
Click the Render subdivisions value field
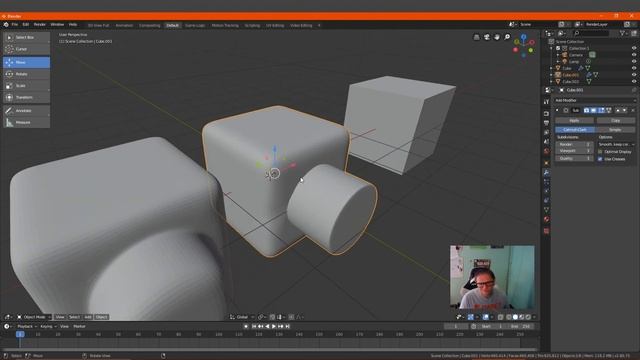(574, 144)
